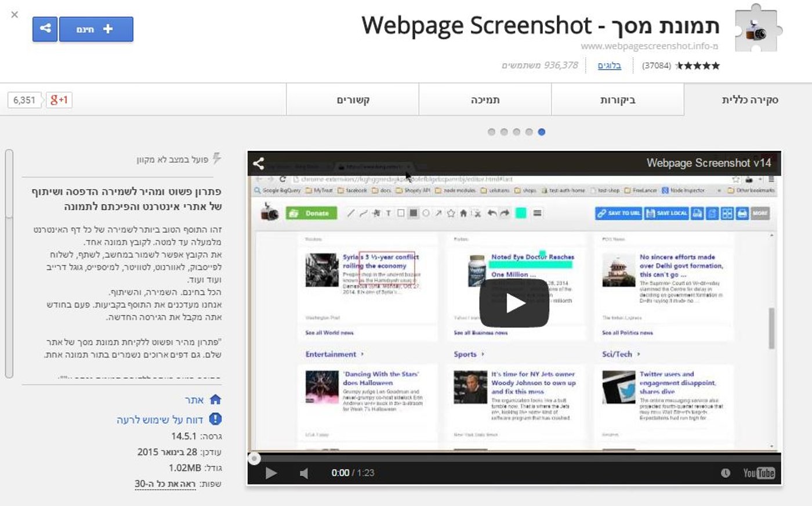Click the report abuse exclamation icon

215,419
